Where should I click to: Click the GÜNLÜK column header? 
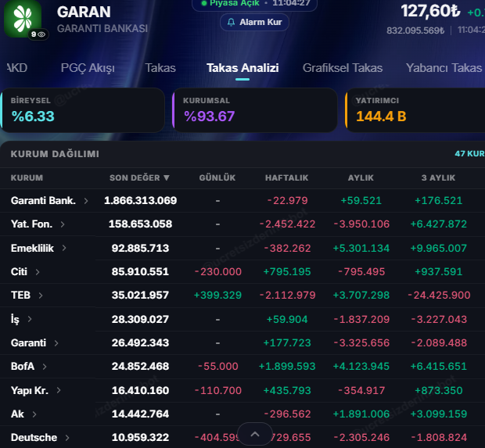click(217, 177)
